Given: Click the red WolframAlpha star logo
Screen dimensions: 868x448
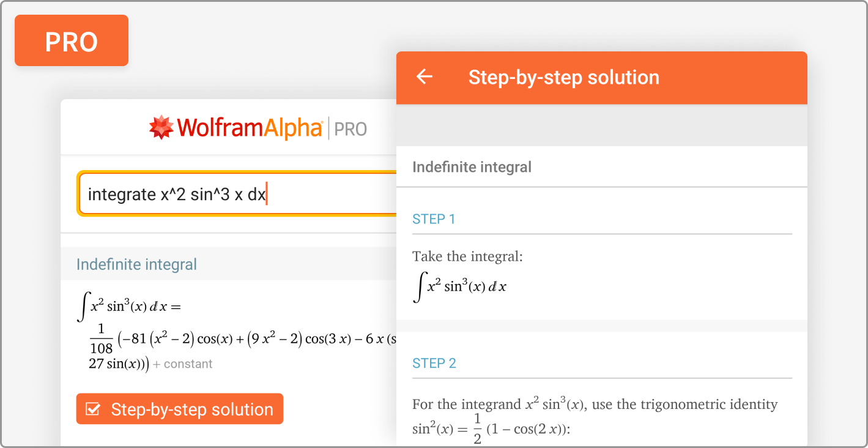Looking at the screenshot, I should pos(161,127).
